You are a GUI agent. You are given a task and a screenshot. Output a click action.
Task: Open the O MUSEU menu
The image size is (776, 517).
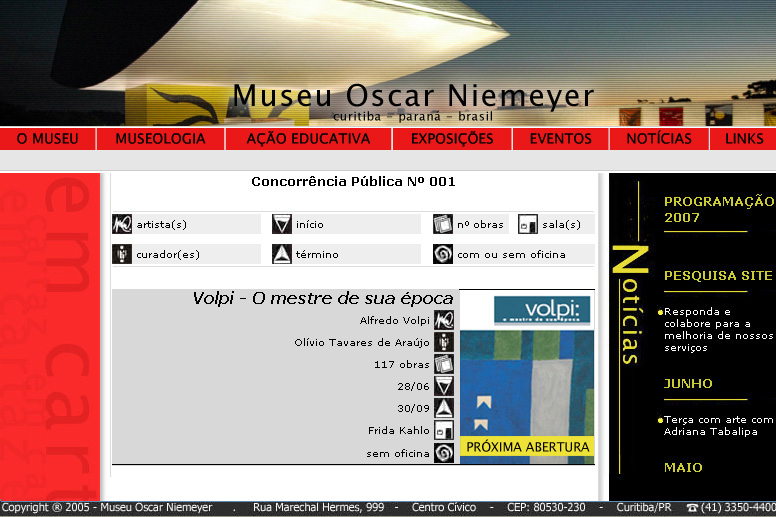(x=48, y=139)
